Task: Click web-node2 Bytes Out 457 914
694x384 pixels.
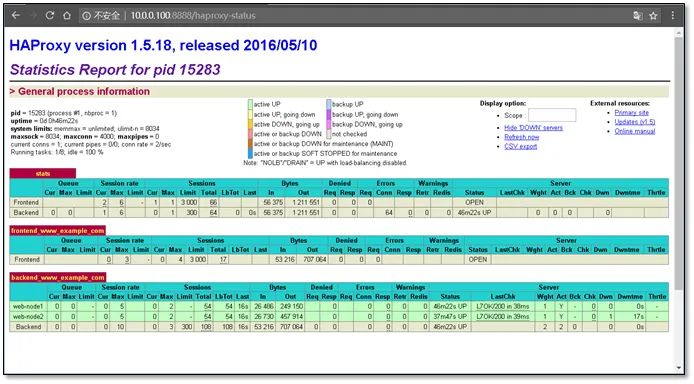Action: (x=291, y=316)
